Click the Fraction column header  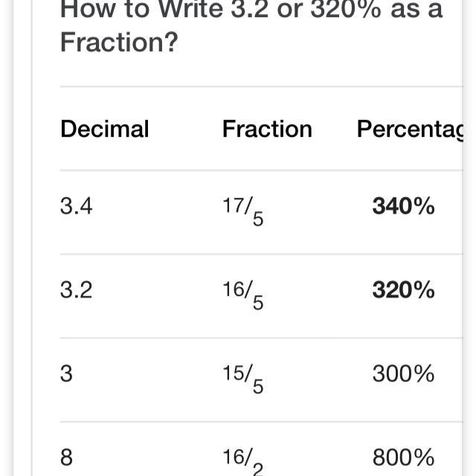coord(267,129)
